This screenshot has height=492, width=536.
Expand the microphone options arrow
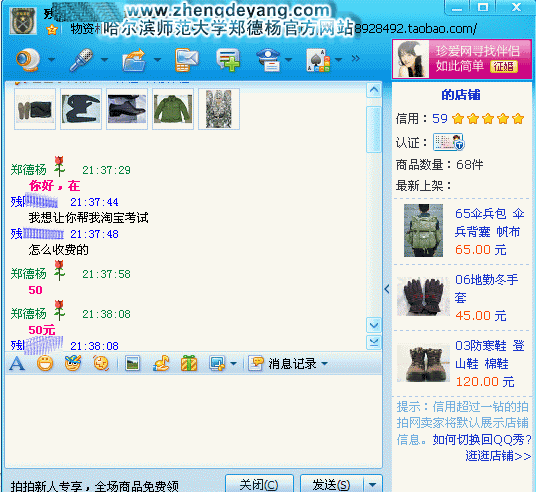(x=104, y=60)
